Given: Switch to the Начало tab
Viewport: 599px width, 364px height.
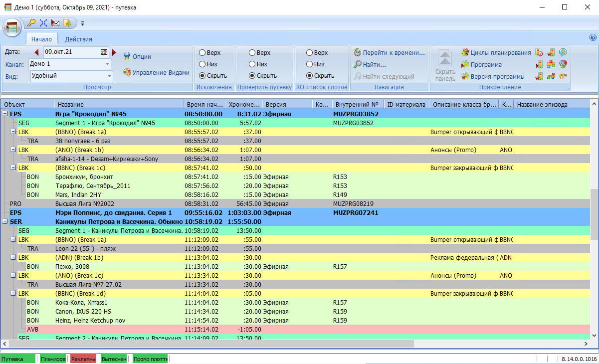Looking at the screenshot, I should pyautogui.click(x=41, y=39).
